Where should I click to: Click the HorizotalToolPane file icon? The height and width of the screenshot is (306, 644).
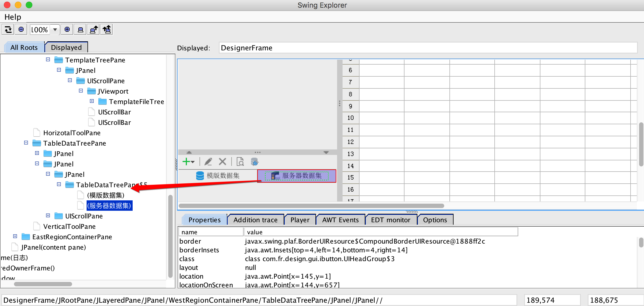[37, 133]
